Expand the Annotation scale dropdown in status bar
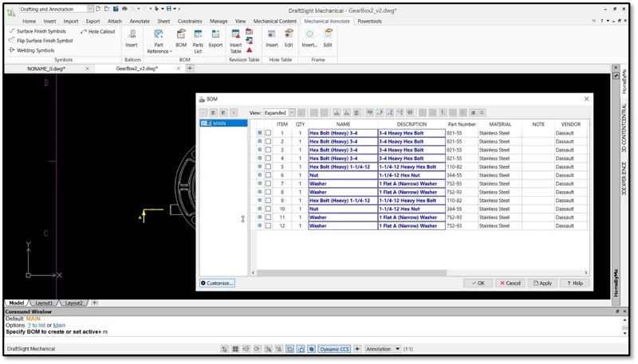638x364 pixels. pos(396,349)
